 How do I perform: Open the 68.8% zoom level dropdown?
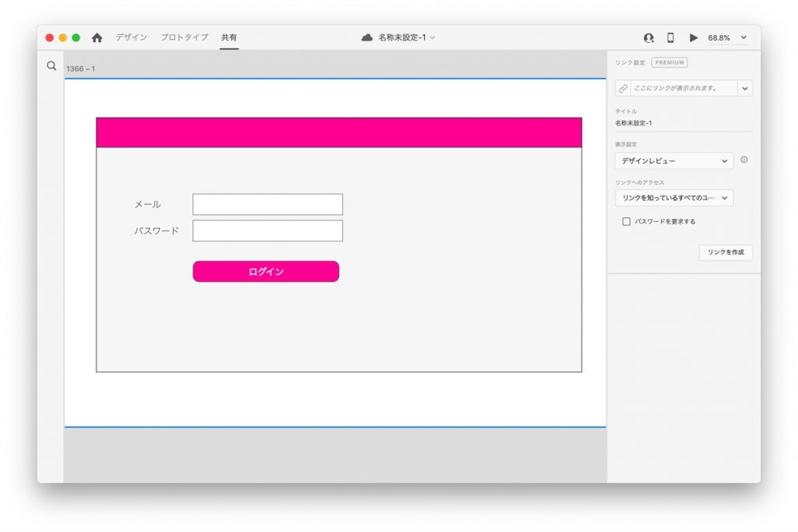[743, 37]
